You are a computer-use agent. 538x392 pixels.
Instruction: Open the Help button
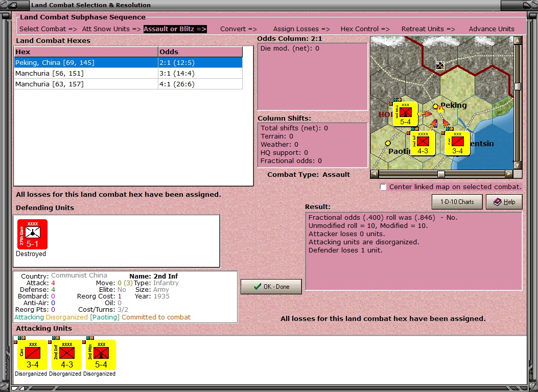[x=504, y=202]
